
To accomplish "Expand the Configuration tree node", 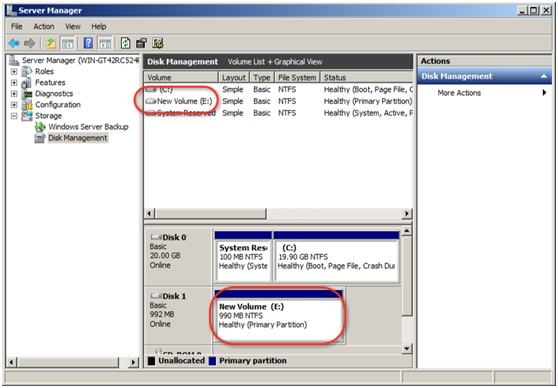I will pyautogui.click(x=14, y=105).
